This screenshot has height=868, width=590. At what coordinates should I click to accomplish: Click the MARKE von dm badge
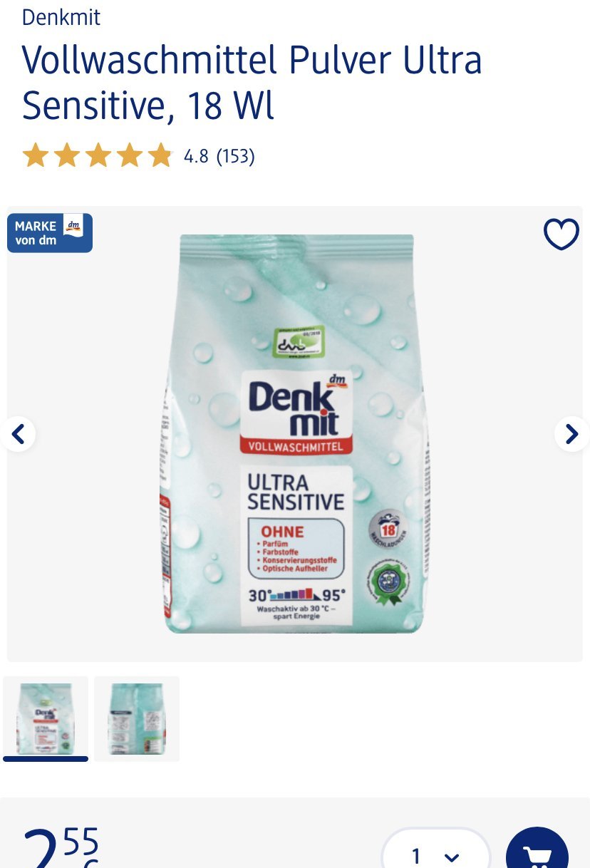click(x=50, y=233)
